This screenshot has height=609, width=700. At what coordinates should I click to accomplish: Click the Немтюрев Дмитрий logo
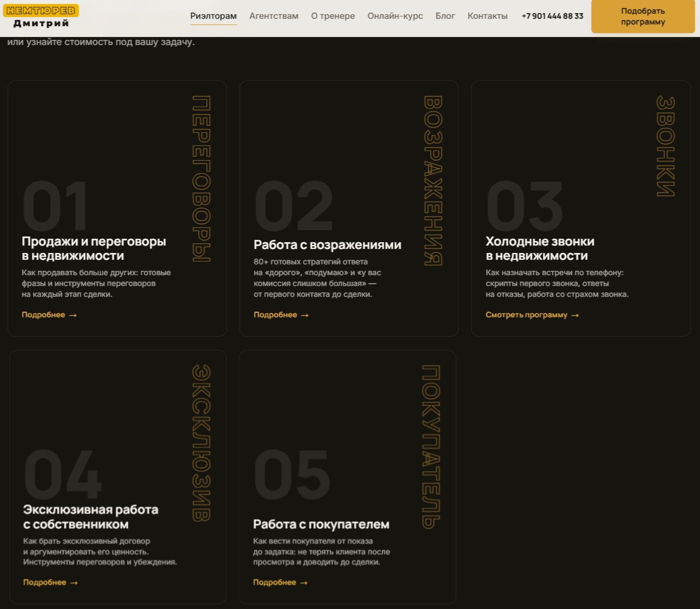click(42, 17)
